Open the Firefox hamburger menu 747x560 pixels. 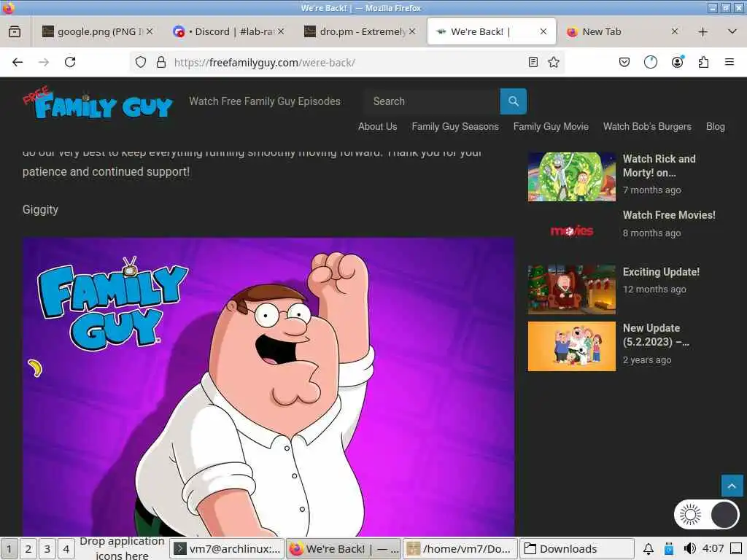point(729,63)
